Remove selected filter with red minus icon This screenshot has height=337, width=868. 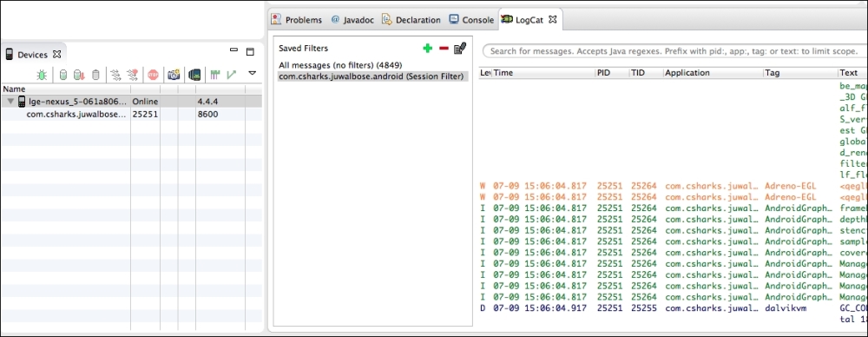coord(444,49)
